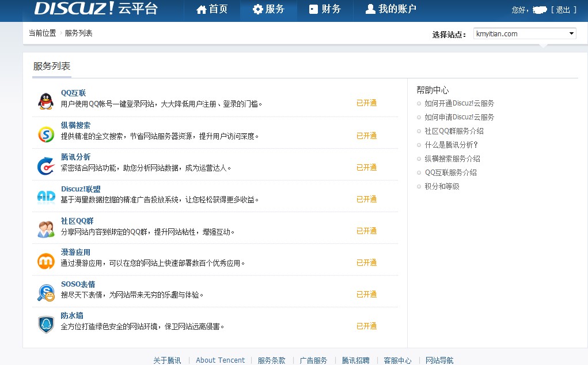This screenshot has width=588, height=365.
Task: Click the 纵横搜索 colorful S icon
Action: pos(46,134)
